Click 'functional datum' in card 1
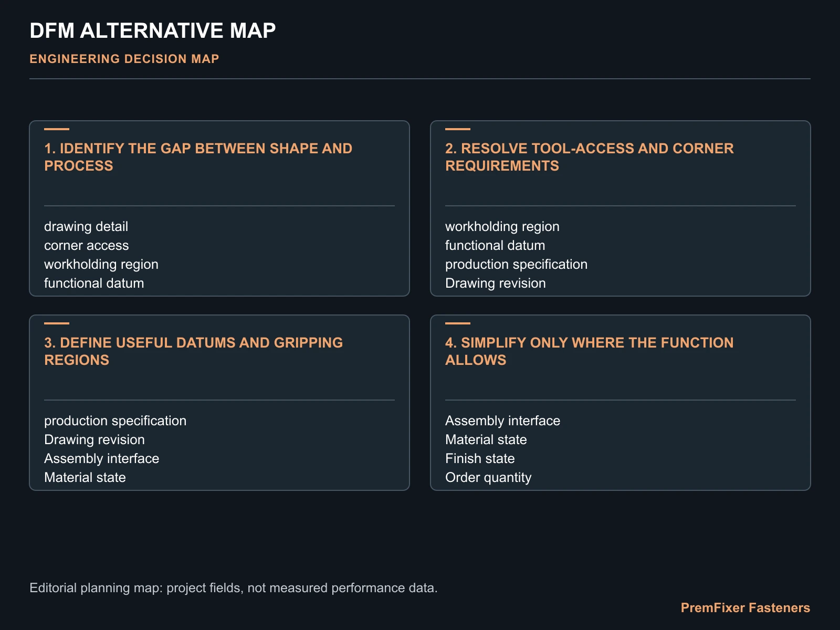 click(x=94, y=283)
